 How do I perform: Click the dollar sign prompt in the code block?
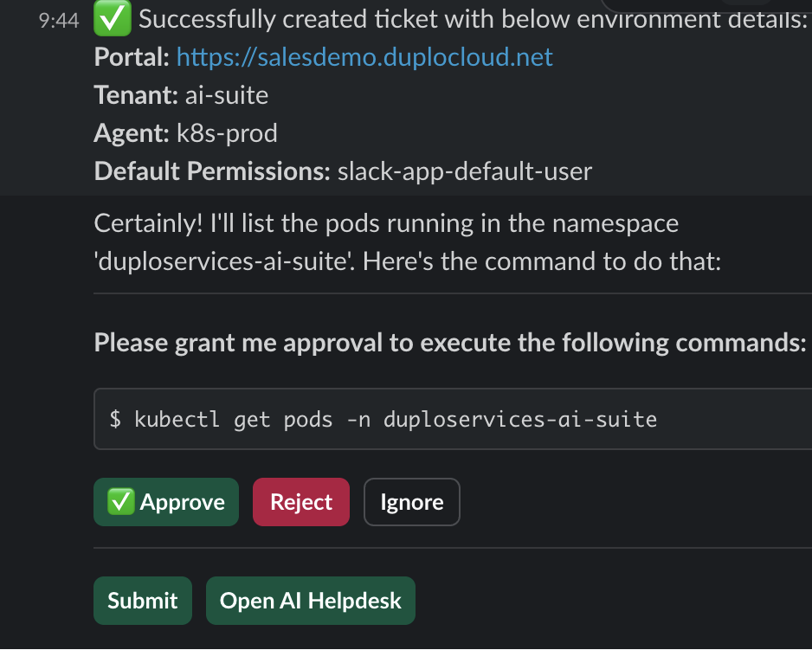(x=115, y=421)
